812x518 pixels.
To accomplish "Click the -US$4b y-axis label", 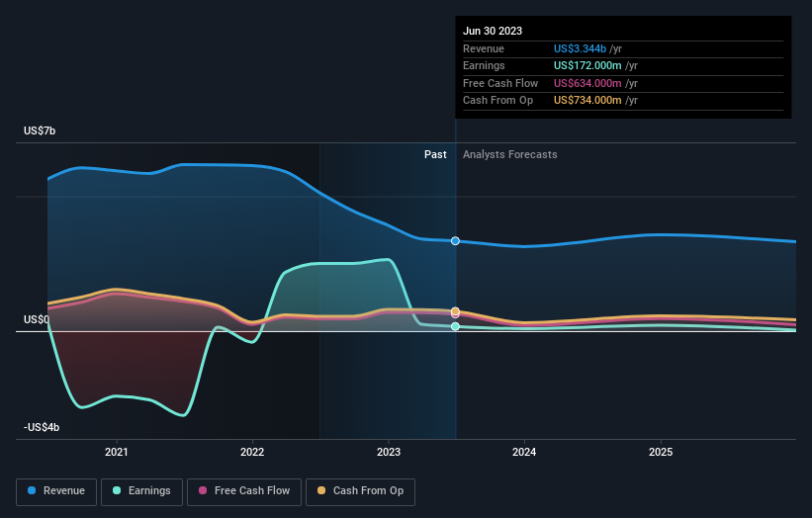I will [x=42, y=427].
